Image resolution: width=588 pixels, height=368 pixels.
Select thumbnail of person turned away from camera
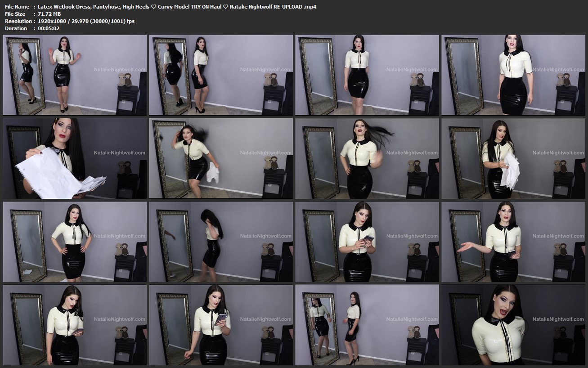tap(221, 242)
